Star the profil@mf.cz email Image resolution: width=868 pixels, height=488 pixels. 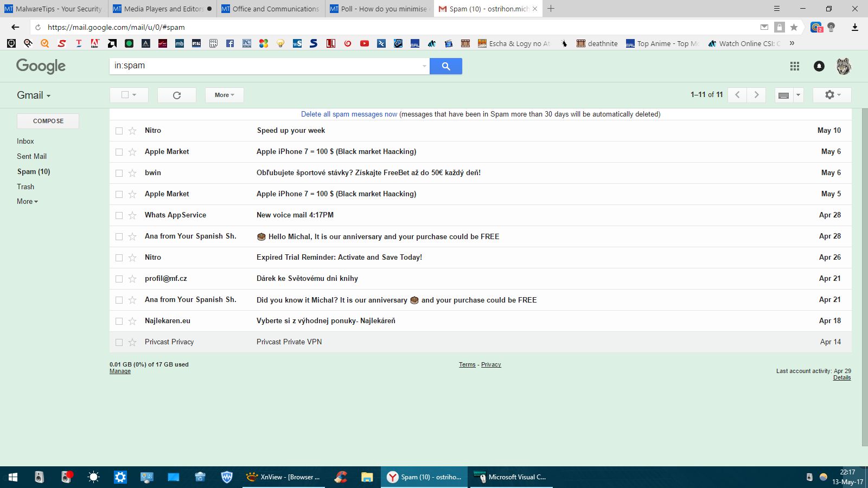132,279
